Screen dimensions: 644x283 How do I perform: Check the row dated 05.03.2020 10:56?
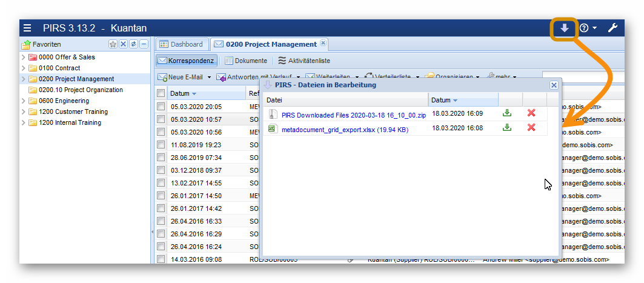[161, 132]
